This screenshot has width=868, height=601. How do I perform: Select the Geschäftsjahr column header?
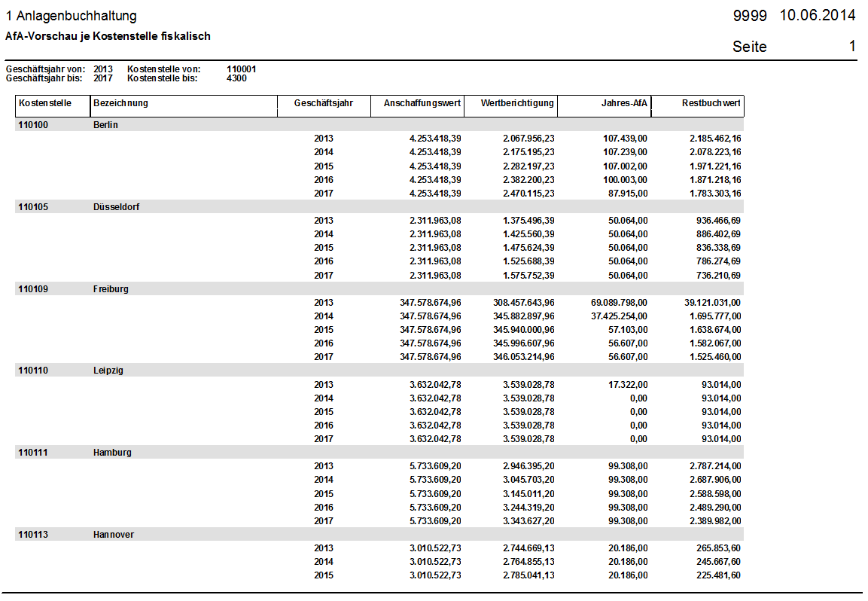[x=324, y=103]
